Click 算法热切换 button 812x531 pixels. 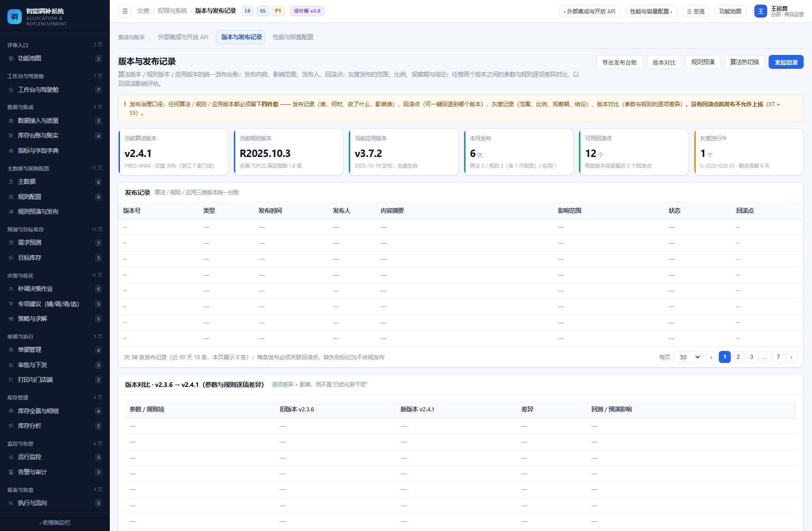745,62
